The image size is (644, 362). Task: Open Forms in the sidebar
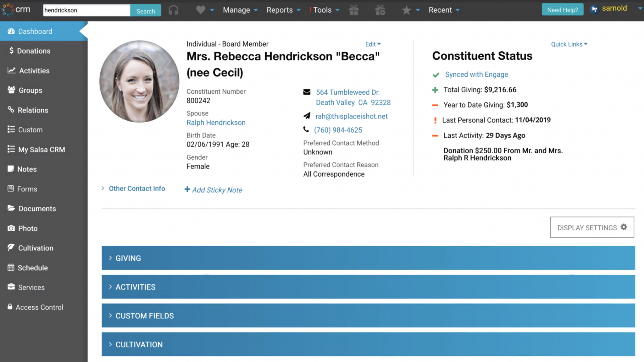pos(44,189)
